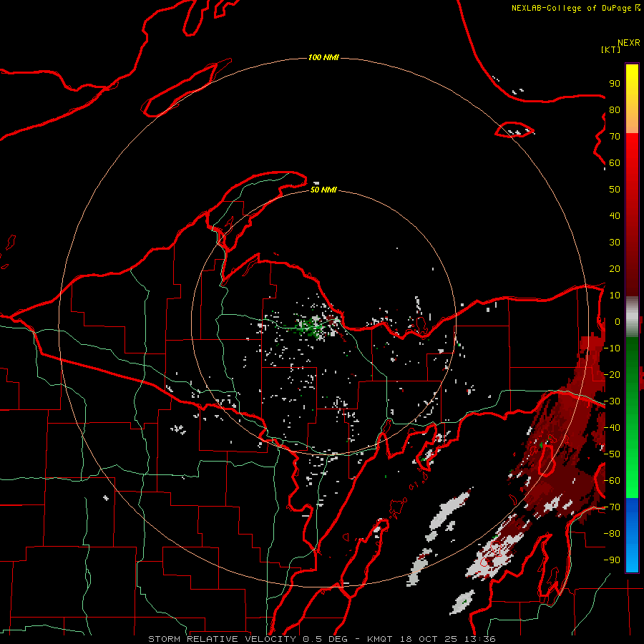Click the 30 value on the velocity scale
Image resolution: width=644 pixels, height=644 pixels.
pos(615,243)
